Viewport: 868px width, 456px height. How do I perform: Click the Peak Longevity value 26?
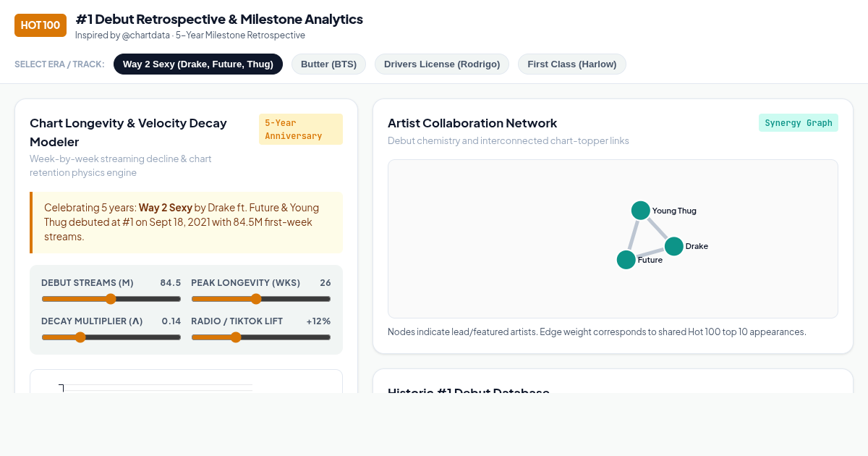click(325, 283)
